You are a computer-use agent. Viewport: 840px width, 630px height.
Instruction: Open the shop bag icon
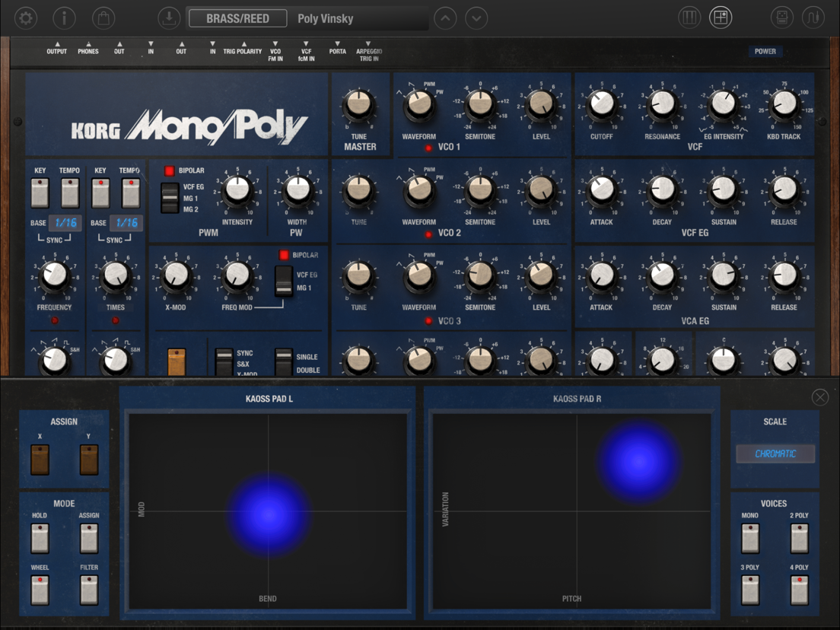(x=103, y=18)
